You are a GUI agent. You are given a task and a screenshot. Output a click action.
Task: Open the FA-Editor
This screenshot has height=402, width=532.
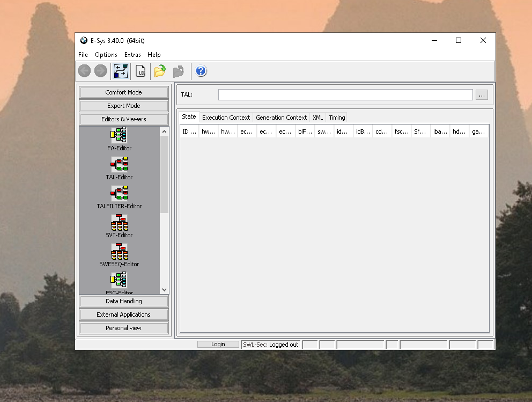(x=119, y=139)
